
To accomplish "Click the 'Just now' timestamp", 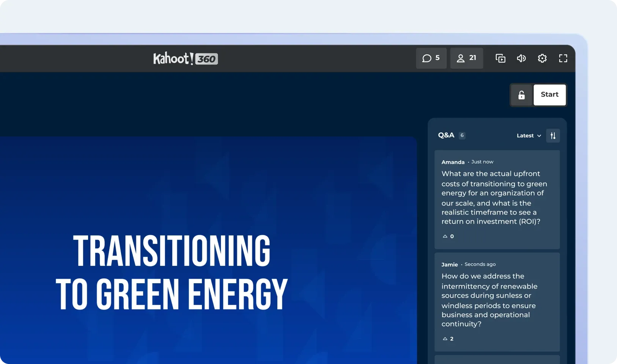I will coord(482,162).
